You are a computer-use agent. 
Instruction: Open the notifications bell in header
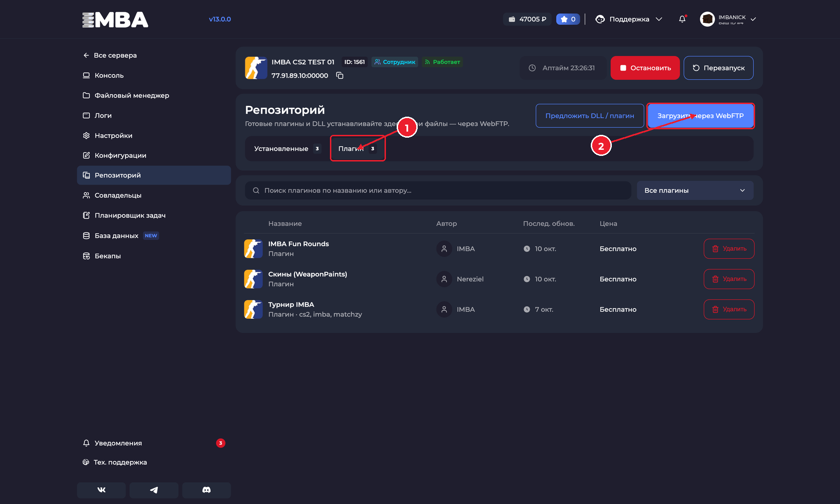[x=682, y=19]
